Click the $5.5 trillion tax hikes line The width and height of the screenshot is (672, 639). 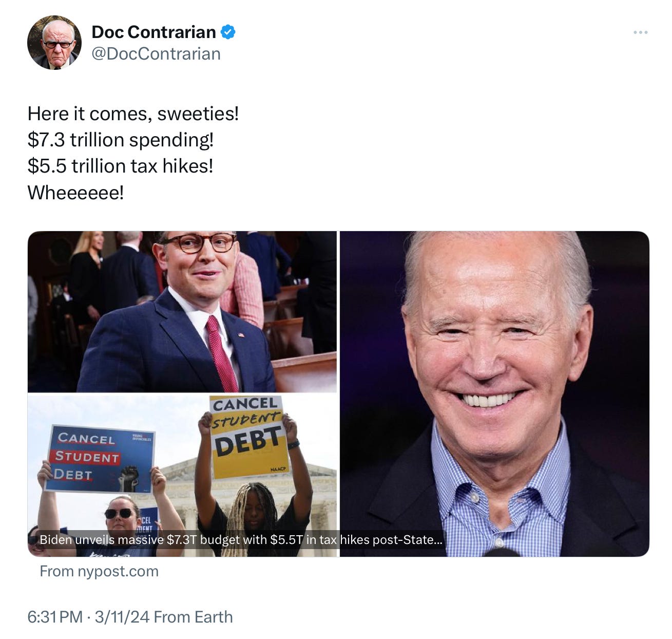point(120,166)
